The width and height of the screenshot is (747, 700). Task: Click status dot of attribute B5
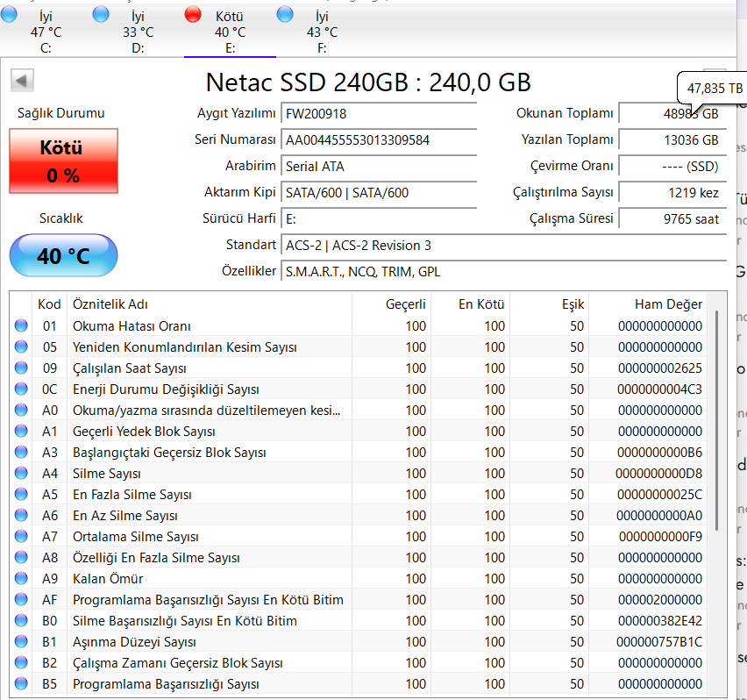21,683
